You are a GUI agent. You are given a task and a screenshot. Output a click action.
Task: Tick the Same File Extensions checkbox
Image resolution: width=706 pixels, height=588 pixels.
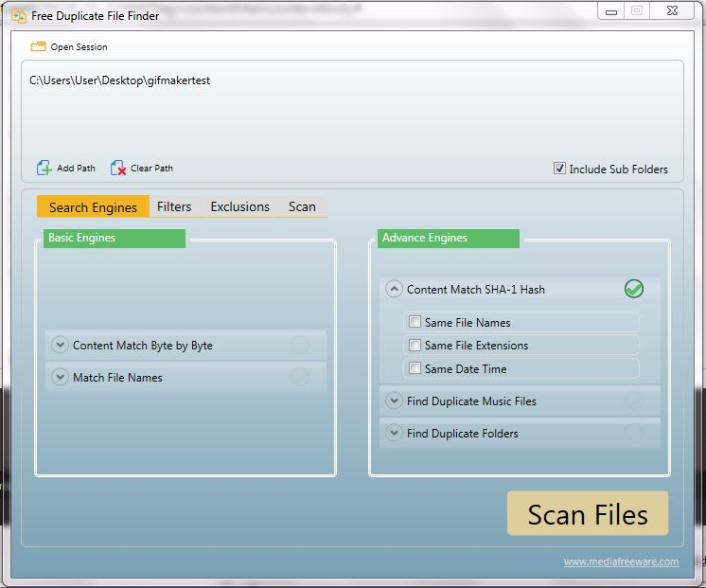click(x=415, y=346)
